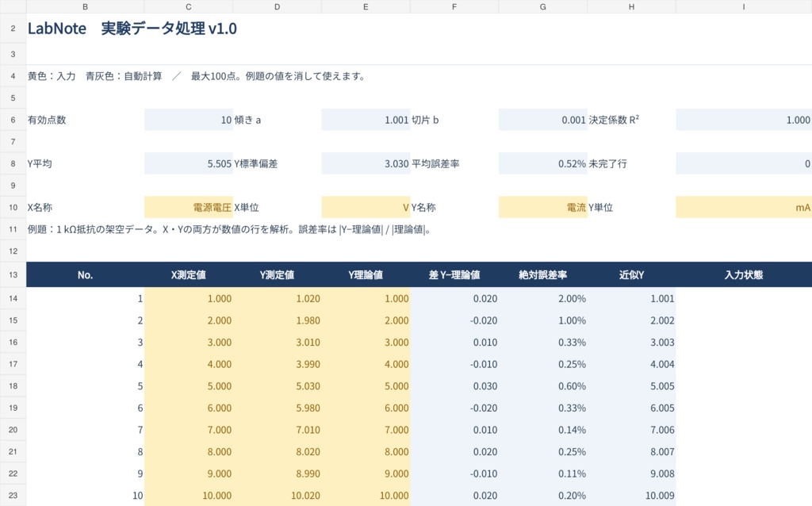The width and height of the screenshot is (812, 506).
Task: Click the 近似Y cell 7.006
Action: click(x=631, y=429)
